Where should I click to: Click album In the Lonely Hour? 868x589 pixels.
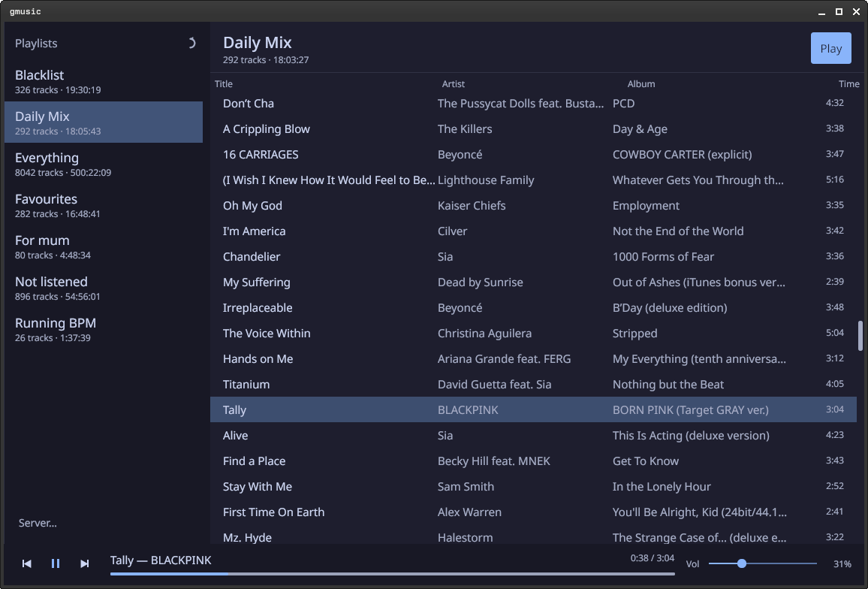[x=662, y=487]
